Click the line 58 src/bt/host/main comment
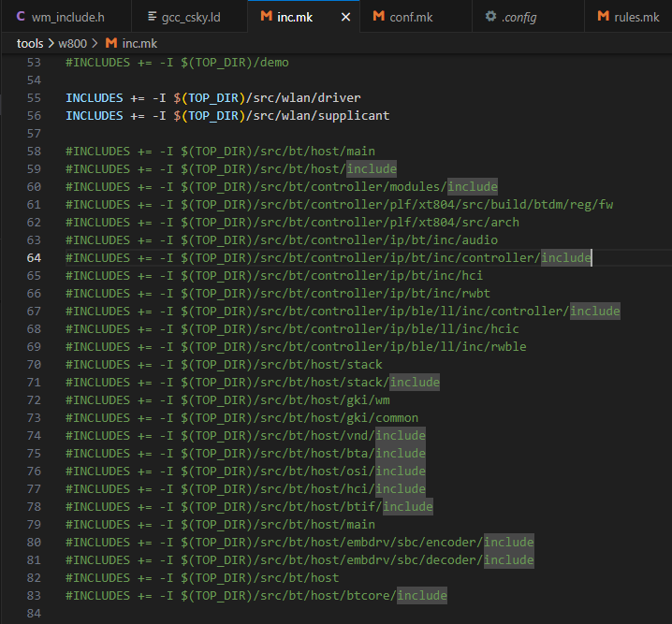The width and height of the screenshot is (672, 624). pyautogui.click(x=220, y=152)
